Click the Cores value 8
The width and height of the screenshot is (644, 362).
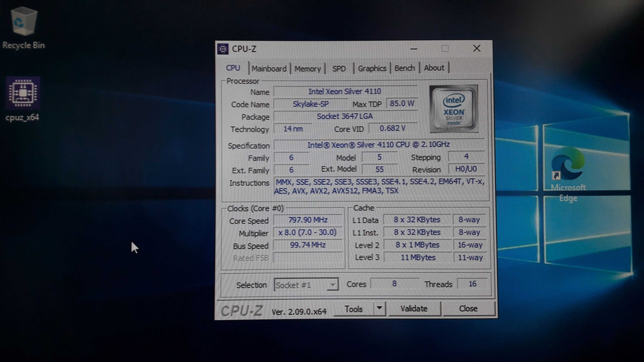pyautogui.click(x=394, y=284)
